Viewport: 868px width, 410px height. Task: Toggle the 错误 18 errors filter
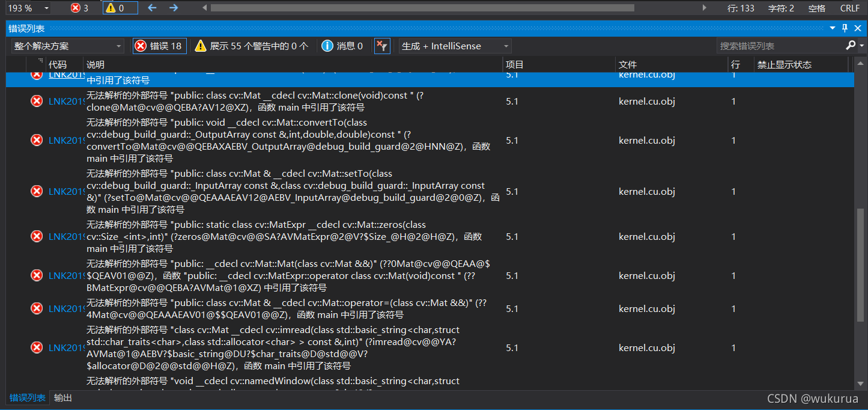click(x=159, y=46)
